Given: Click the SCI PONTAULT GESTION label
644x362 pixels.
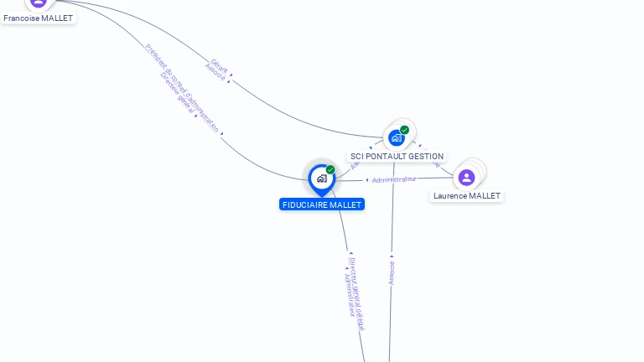Looking at the screenshot, I should pyautogui.click(x=397, y=157).
